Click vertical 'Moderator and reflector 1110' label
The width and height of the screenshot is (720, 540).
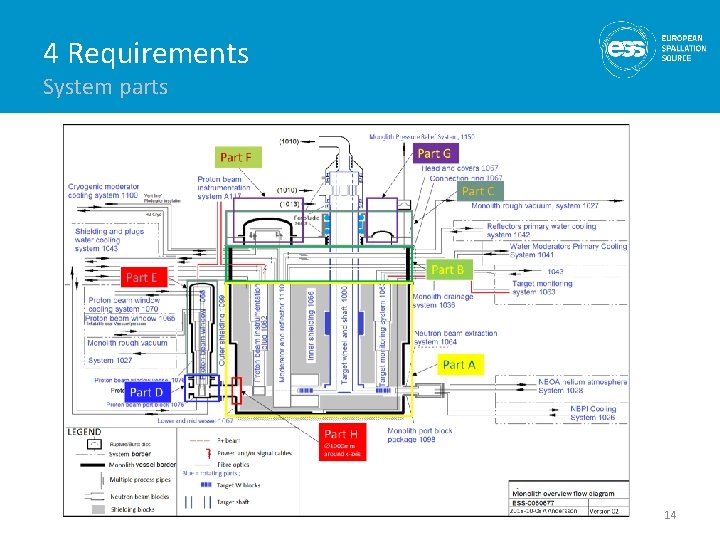coord(281,333)
